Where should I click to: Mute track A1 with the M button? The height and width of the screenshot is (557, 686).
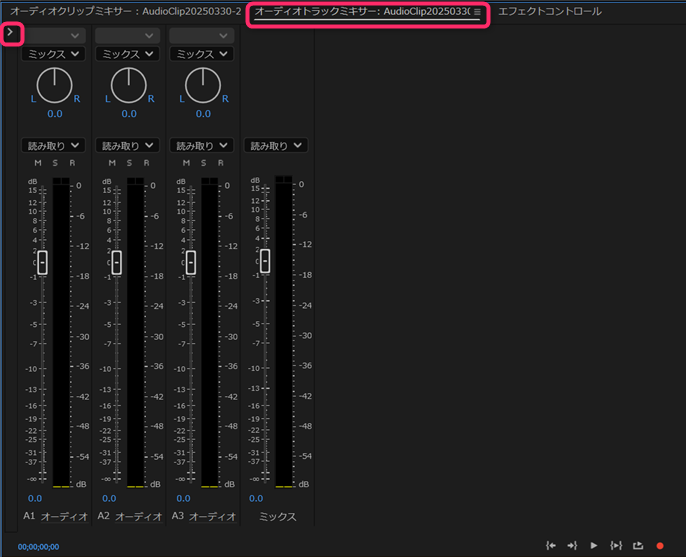[38, 162]
